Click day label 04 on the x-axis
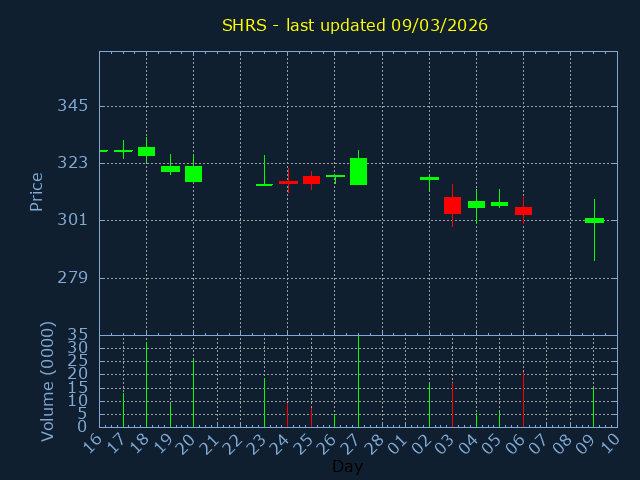 [469, 444]
